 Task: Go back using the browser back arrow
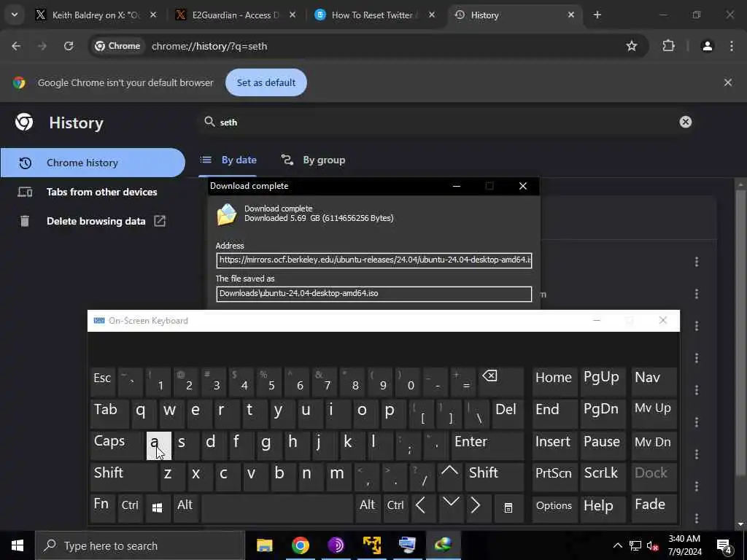click(x=16, y=46)
